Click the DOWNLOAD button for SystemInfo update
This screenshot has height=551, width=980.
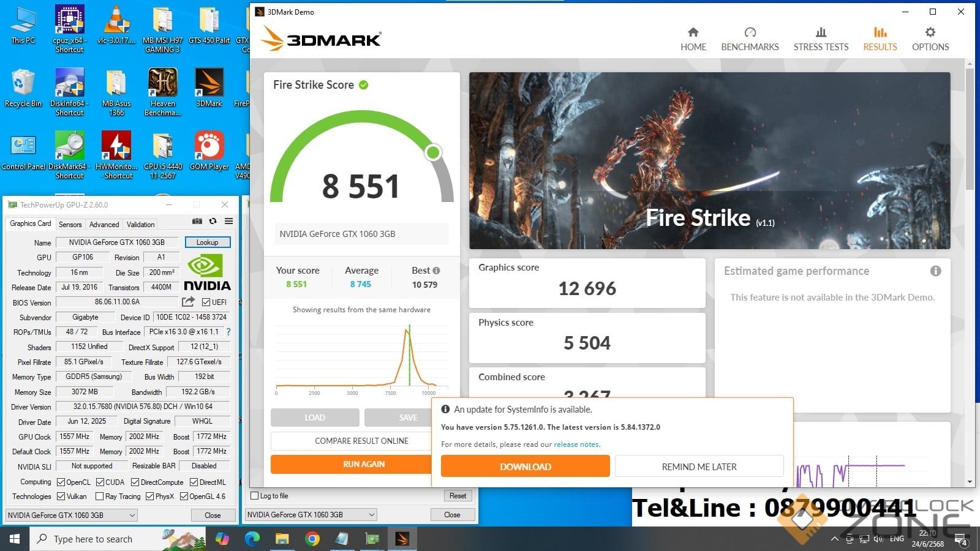(x=526, y=467)
